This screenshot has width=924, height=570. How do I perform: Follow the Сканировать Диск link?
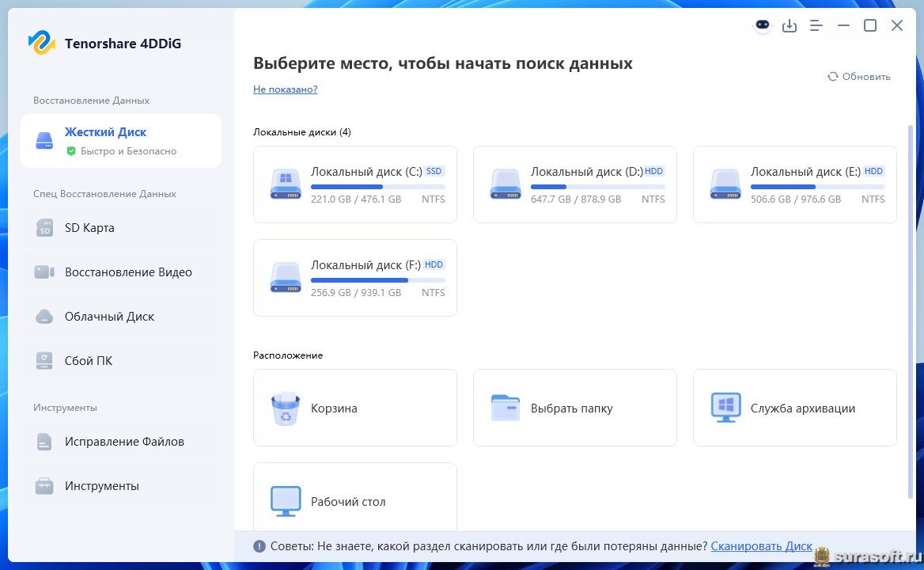[761, 546]
